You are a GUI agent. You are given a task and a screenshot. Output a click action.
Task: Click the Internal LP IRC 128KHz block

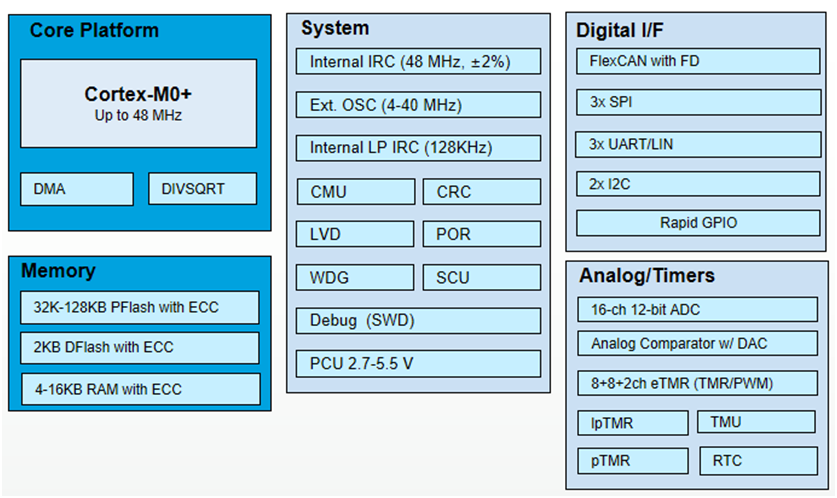418,148
